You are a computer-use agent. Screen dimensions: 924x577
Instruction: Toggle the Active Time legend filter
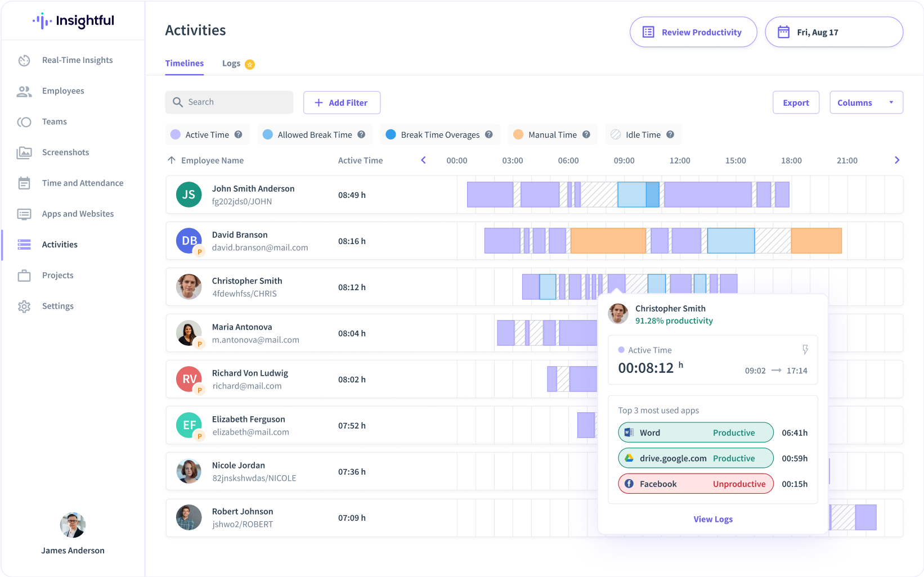[x=207, y=134]
